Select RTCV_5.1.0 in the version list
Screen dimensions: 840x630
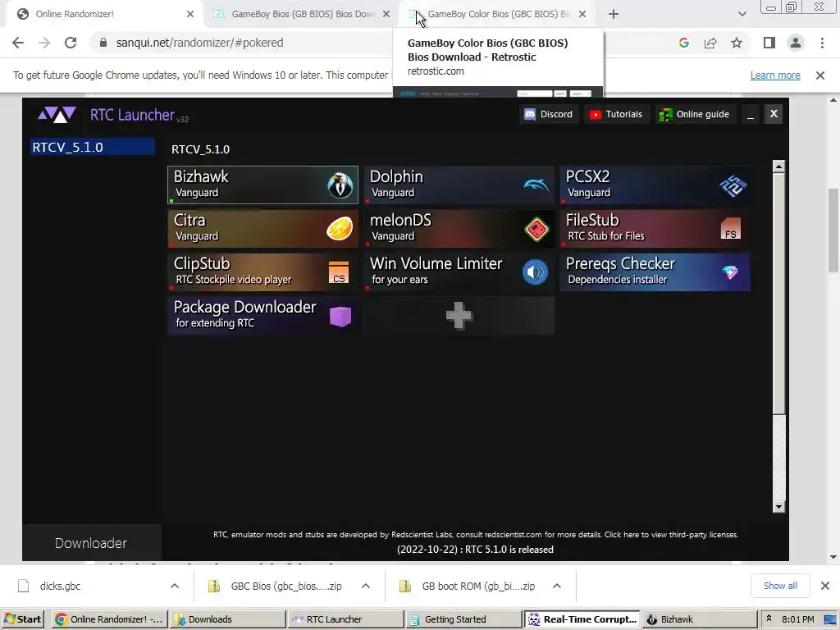pos(93,147)
